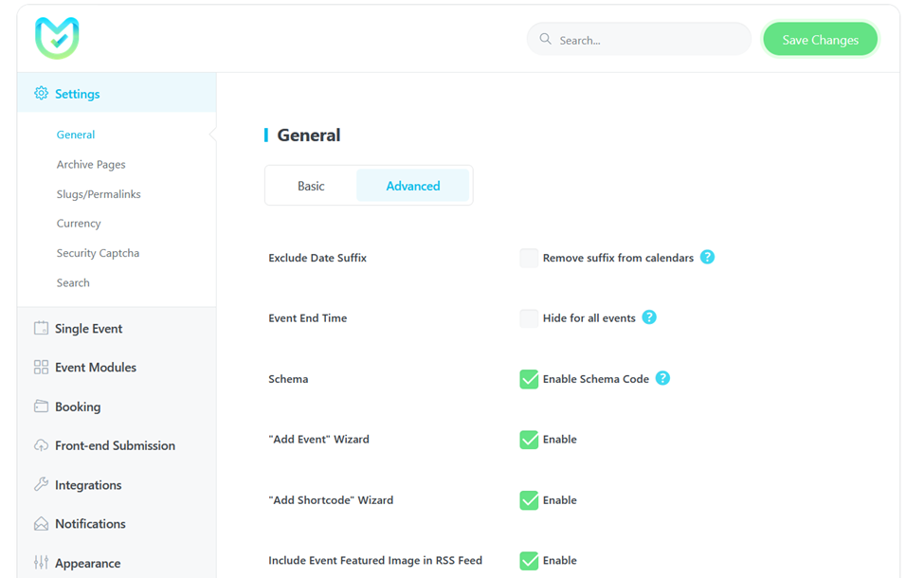Select the Advanced tab

point(412,186)
